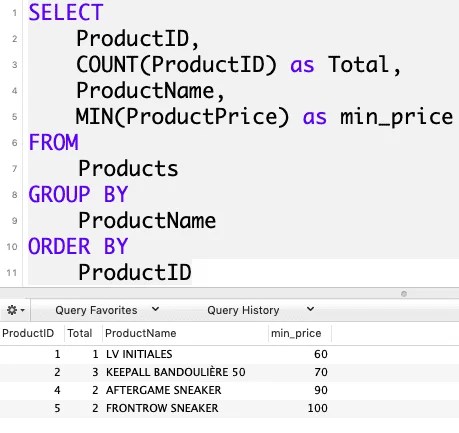Click ProductName on line 9

click(147, 220)
